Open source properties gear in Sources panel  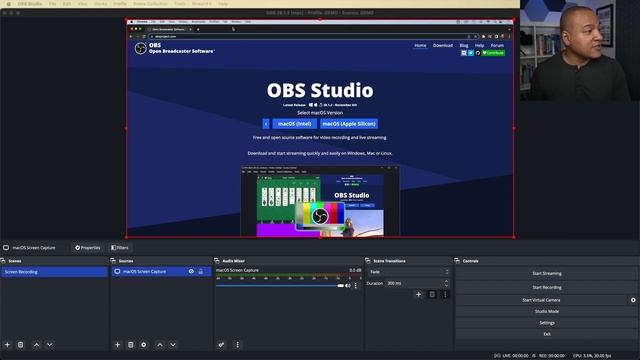pos(144,345)
